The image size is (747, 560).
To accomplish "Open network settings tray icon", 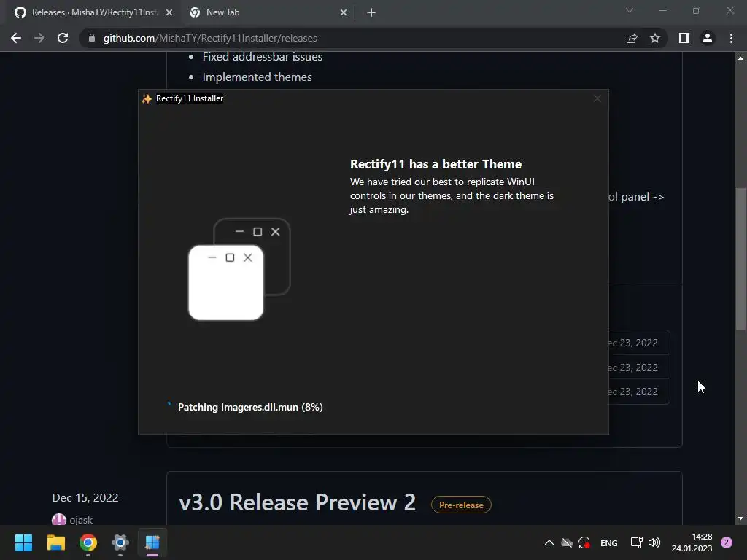I will [x=636, y=542].
